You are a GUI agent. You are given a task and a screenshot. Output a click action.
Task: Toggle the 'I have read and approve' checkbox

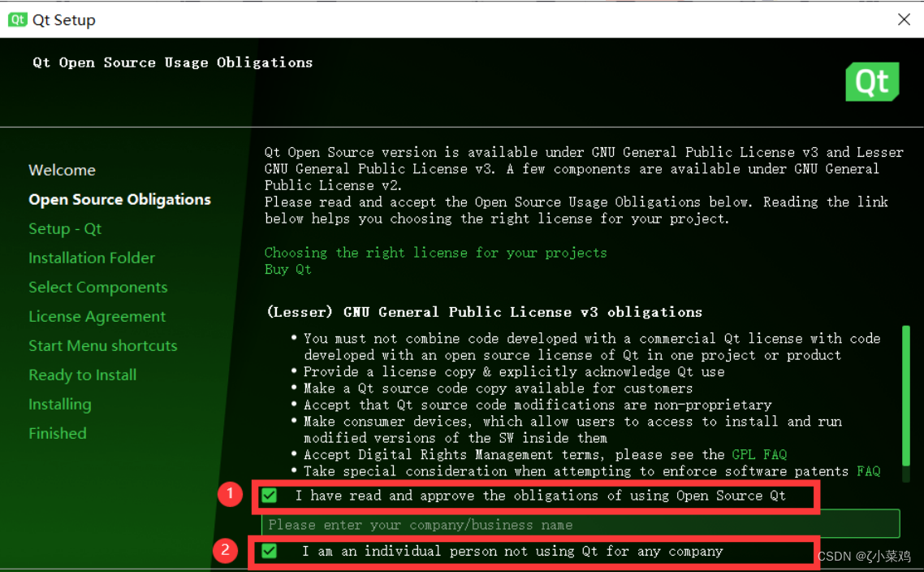[270, 496]
